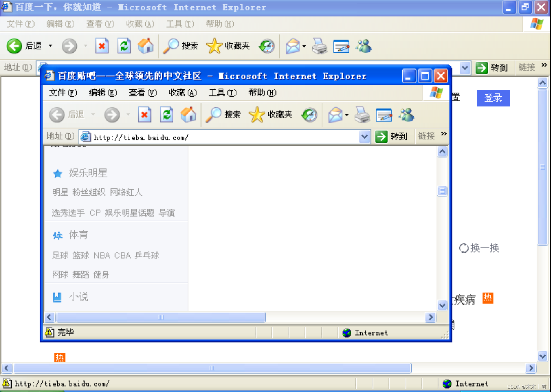Click Forward arrow in background Baidu window
The width and height of the screenshot is (551, 392).
69,46
